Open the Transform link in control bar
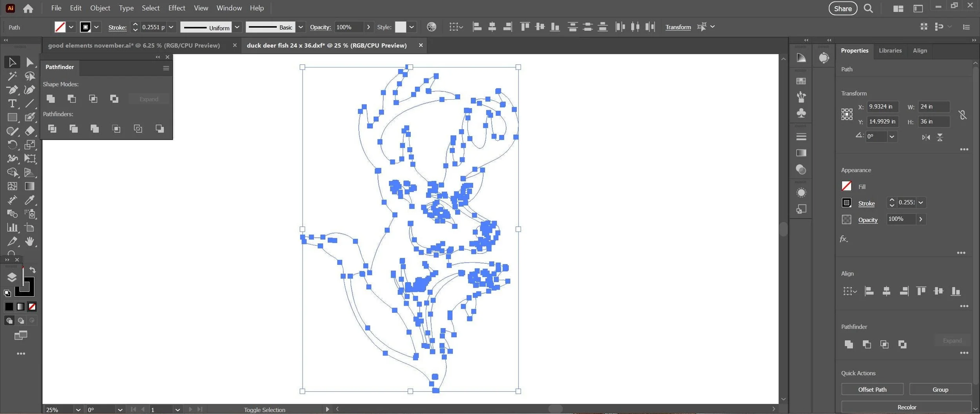 click(678, 27)
